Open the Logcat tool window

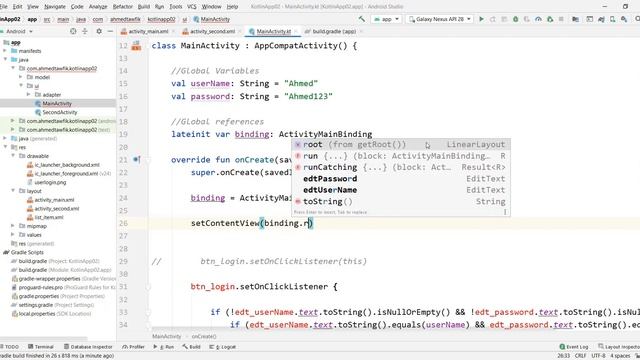click(223, 347)
